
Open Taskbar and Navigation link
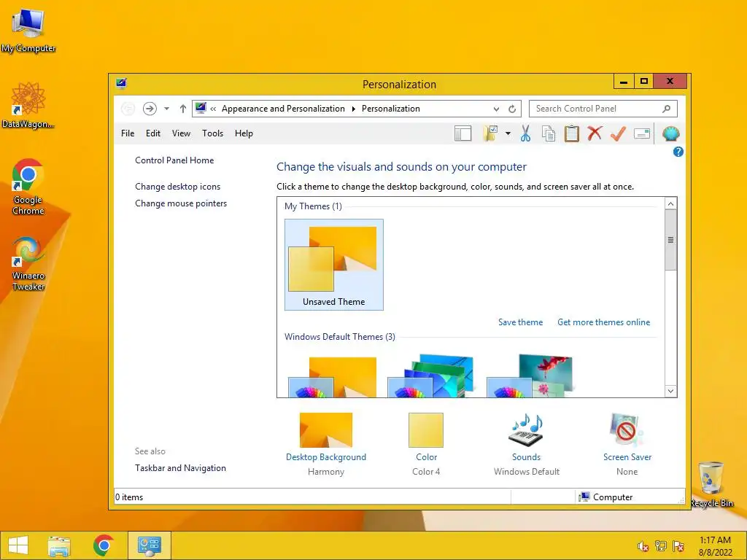[x=181, y=468]
